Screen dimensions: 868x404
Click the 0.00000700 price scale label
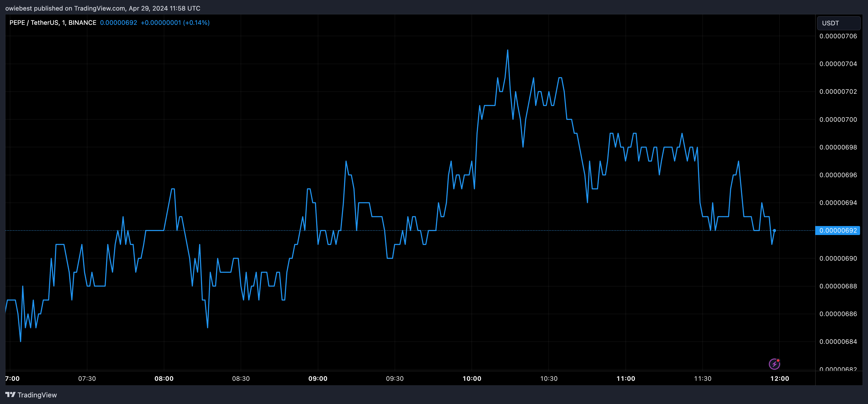point(838,120)
